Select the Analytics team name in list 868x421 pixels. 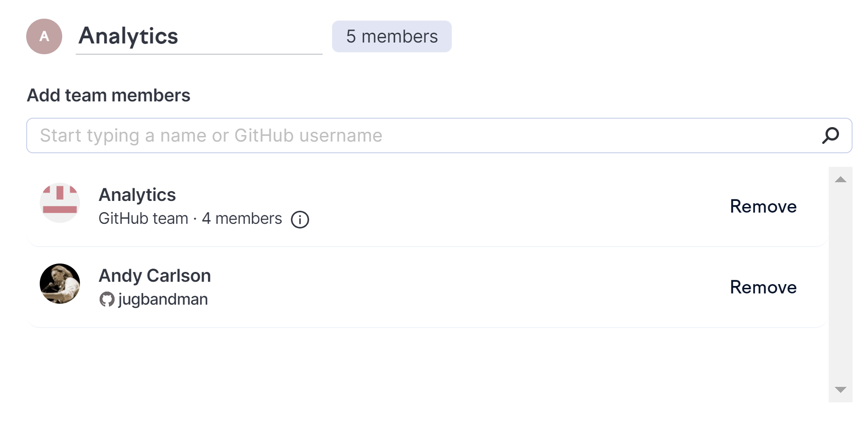pos(137,195)
